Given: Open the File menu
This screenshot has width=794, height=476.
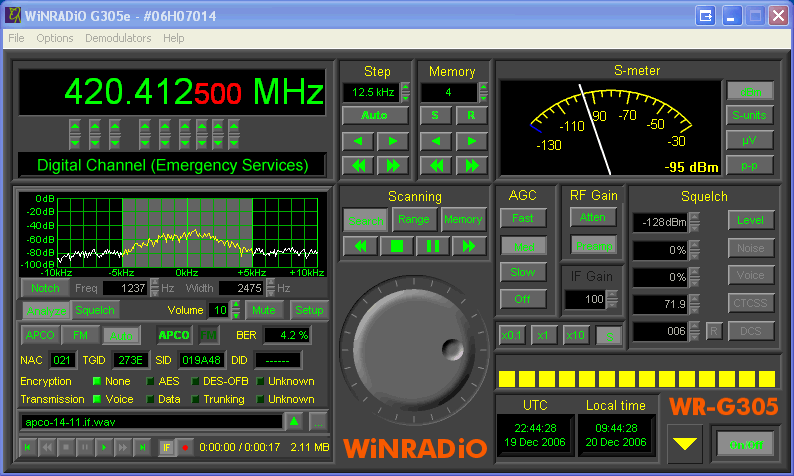Looking at the screenshot, I should click(x=16, y=38).
